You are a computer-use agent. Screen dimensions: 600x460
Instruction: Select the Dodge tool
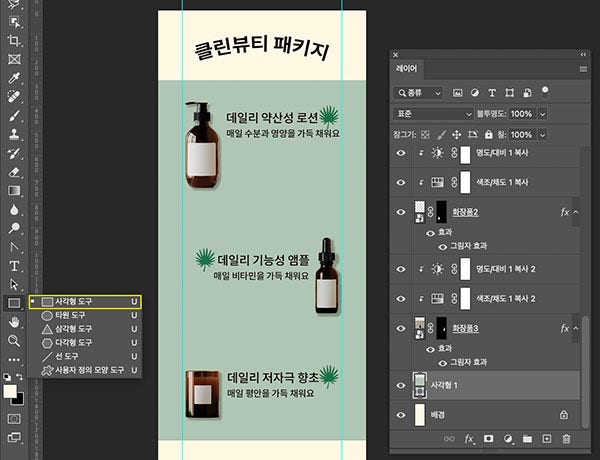point(14,228)
